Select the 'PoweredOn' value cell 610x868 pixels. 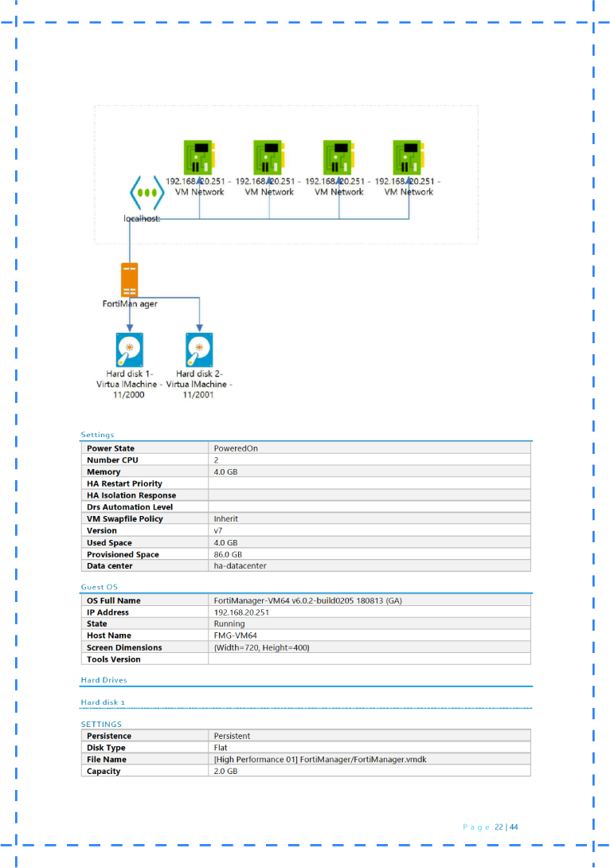point(370,448)
